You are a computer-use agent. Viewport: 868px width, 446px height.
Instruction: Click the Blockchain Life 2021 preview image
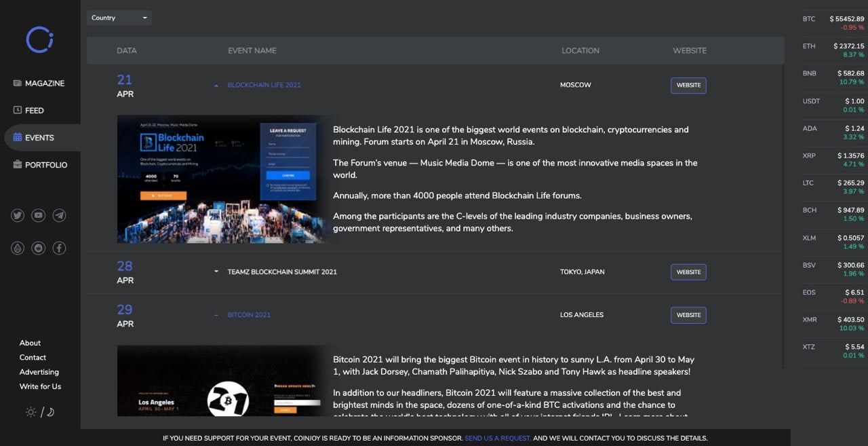(222, 179)
